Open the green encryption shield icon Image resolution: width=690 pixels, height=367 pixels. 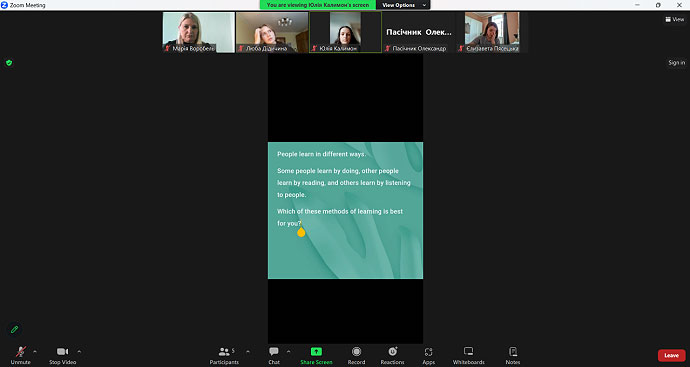pos(9,63)
